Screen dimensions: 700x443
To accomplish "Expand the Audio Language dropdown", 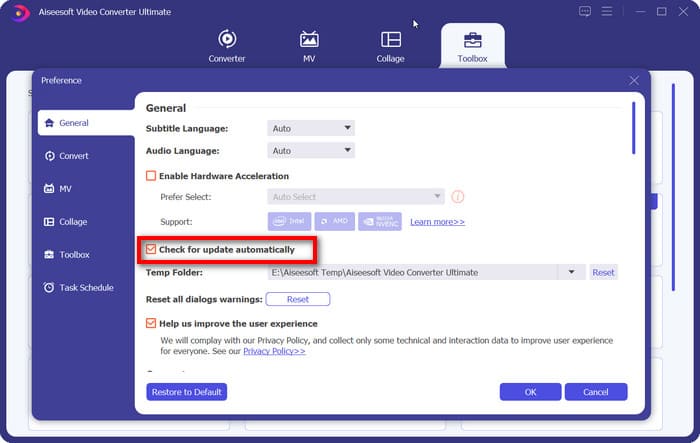I will 311,150.
